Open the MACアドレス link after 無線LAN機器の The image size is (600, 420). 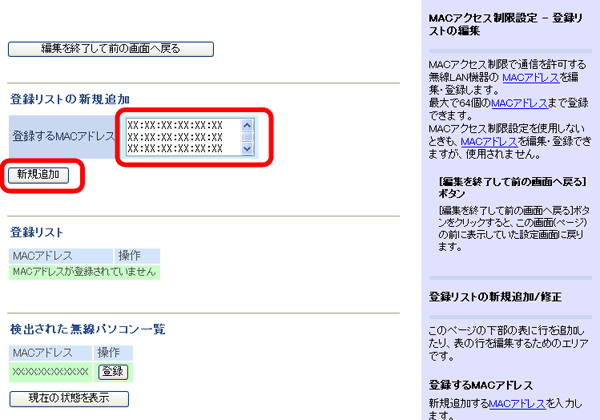click(531, 78)
